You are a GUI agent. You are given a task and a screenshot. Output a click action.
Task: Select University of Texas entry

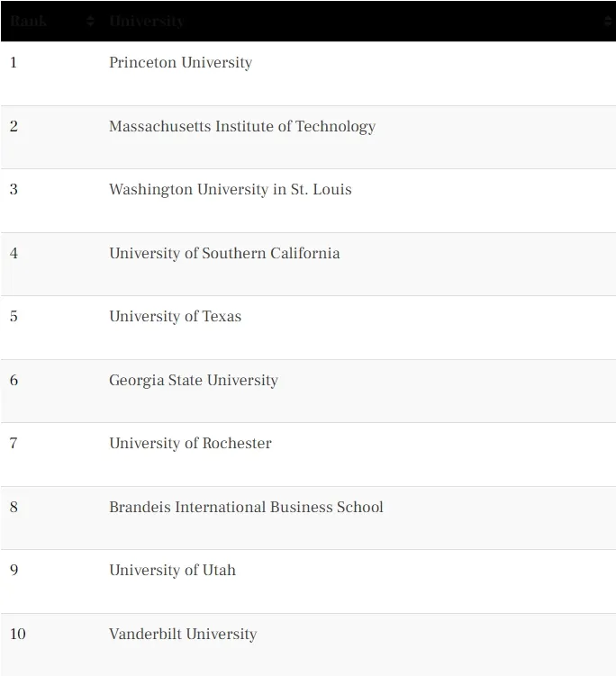[x=175, y=317]
